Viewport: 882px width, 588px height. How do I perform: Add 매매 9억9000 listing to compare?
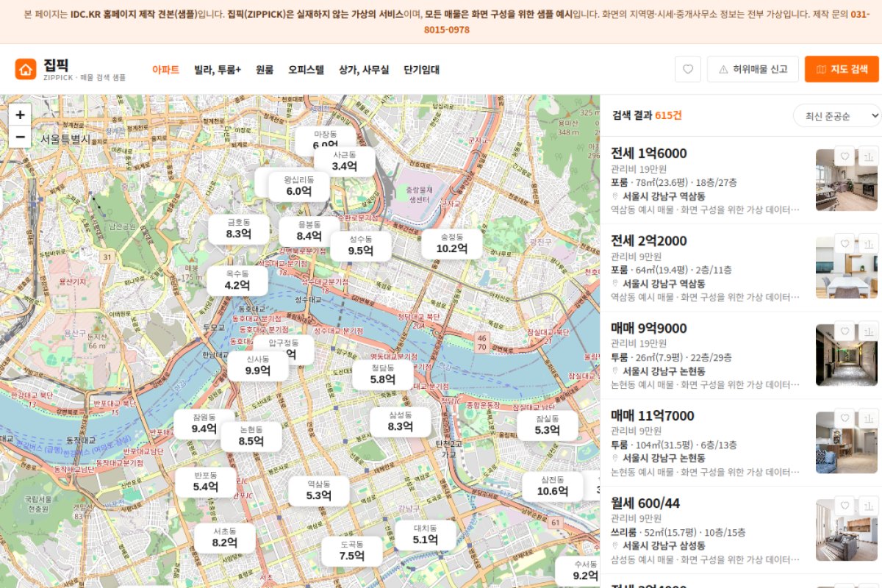pyautogui.click(x=869, y=331)
